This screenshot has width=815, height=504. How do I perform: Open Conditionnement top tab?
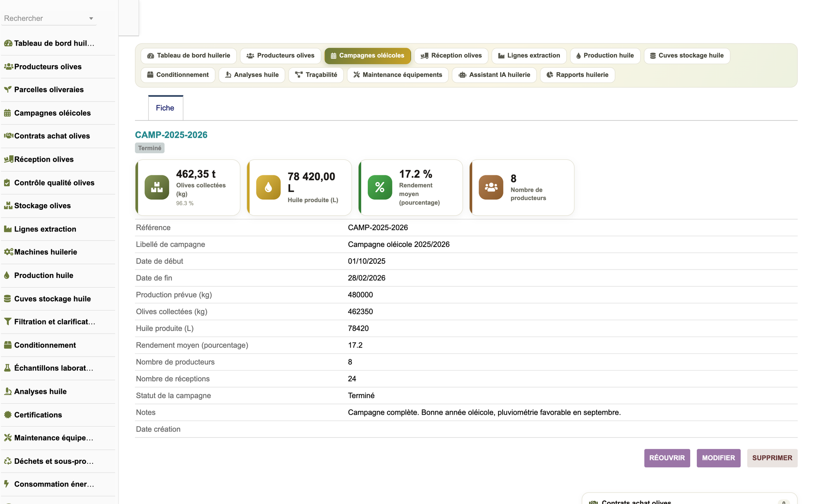(178, 75)
